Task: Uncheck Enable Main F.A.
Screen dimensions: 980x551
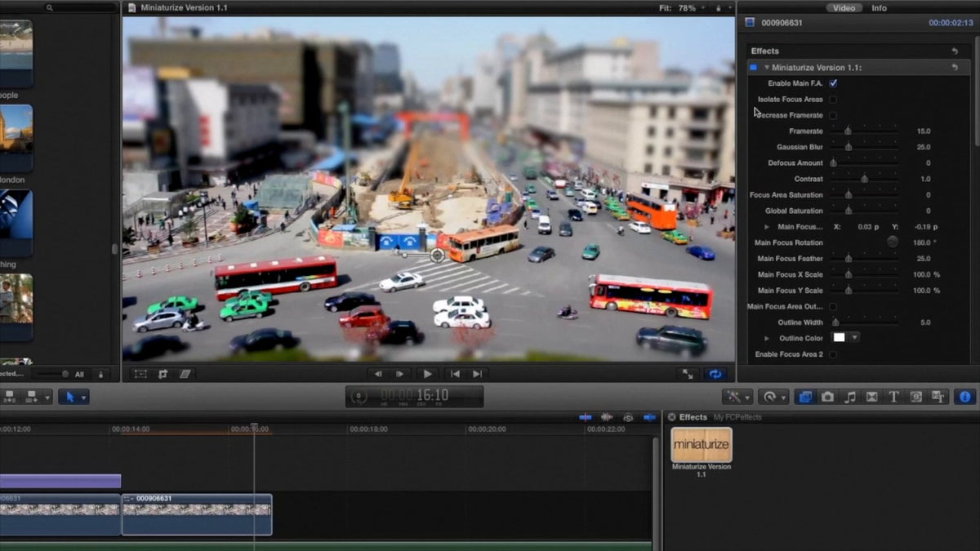Action: [x=833, y=83]
